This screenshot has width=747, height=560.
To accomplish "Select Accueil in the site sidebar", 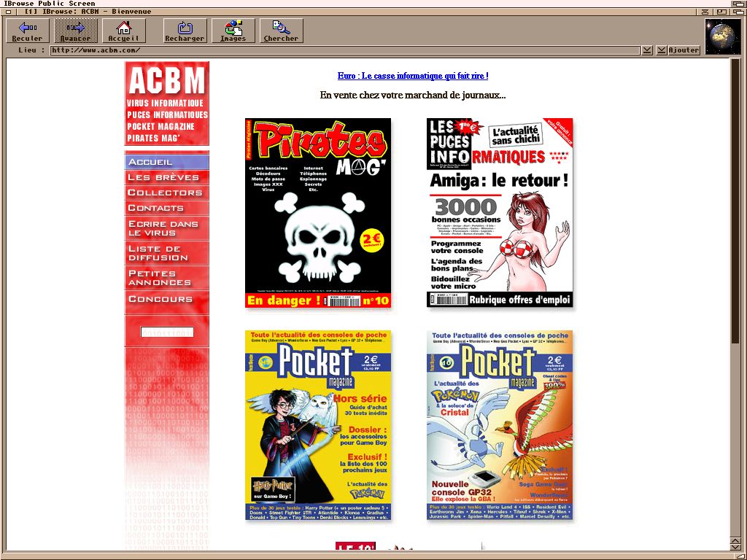I will point(167,162).
